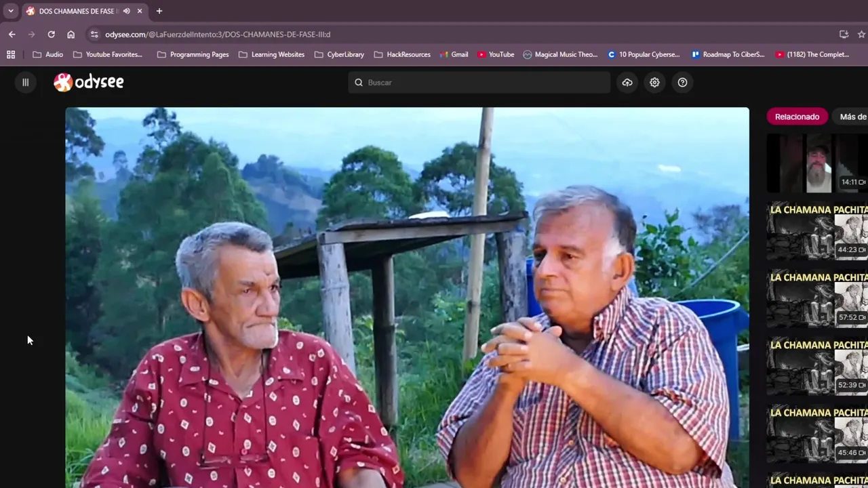Open La Chamana Pachita video lasting 45:46
This screenshot has width=868, height=488.
817,434
